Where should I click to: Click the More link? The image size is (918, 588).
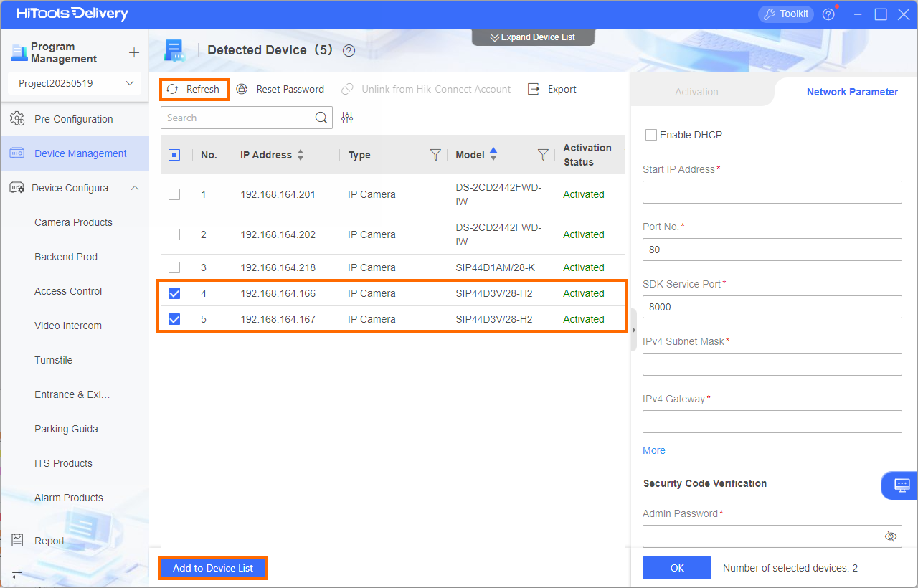point(654,450)
